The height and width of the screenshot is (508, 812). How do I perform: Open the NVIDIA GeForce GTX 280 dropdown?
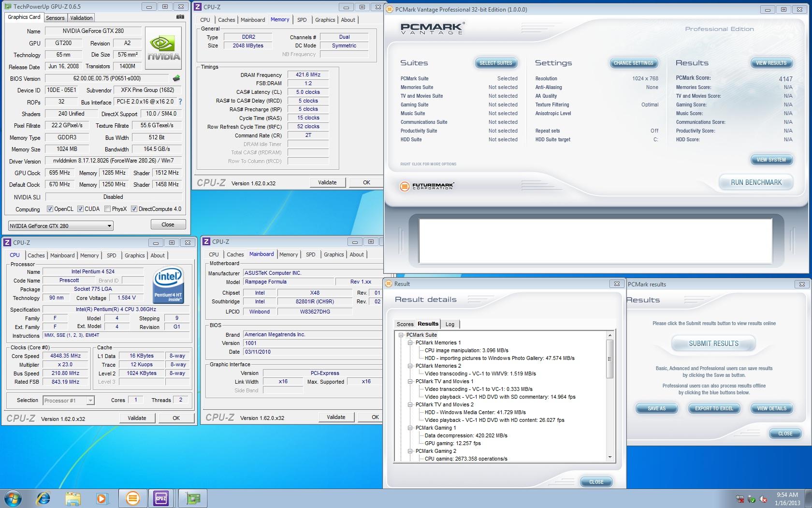tap(60, 225)
